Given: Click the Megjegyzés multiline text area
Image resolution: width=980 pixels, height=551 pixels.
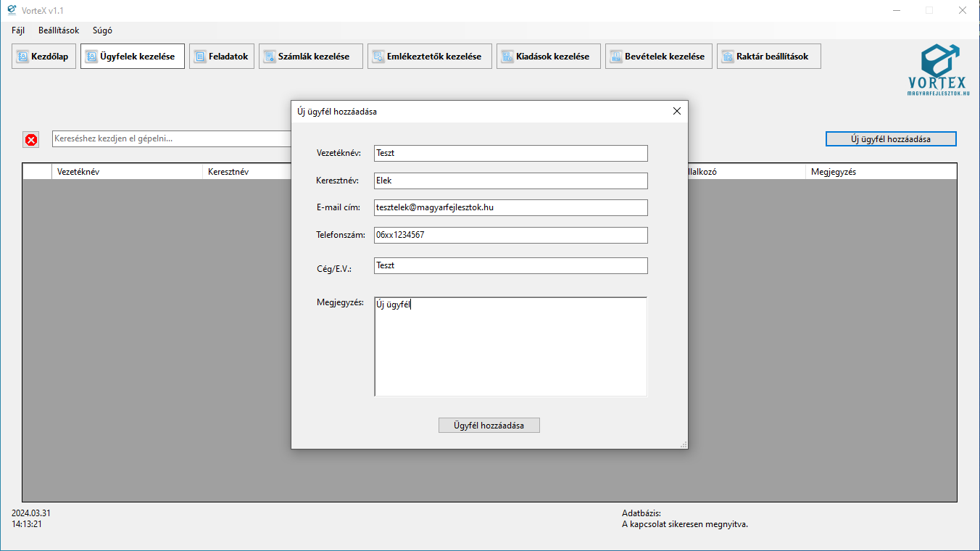Looking at the screenshot, I should click(x=510, y=347).
